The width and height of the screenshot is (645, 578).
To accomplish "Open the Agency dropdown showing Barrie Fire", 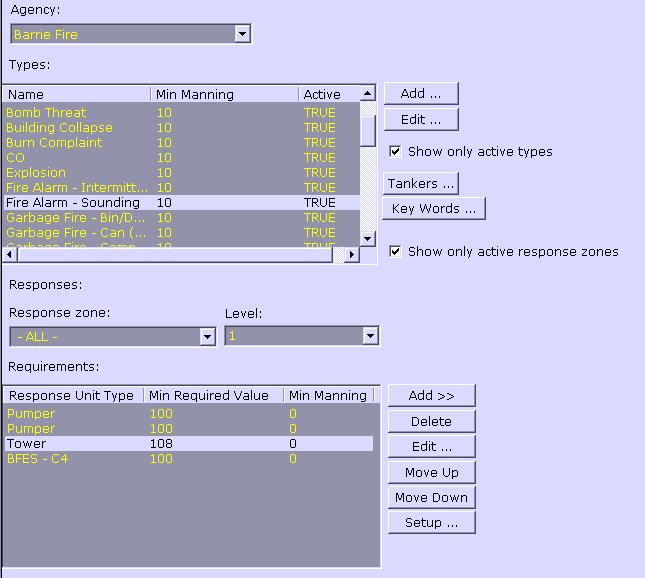I will (242, 34).
